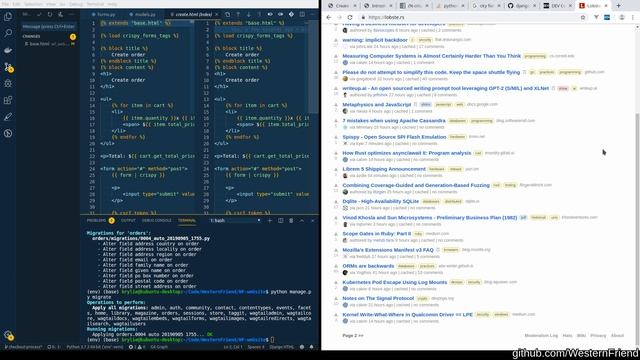This screenshot has width=640, height=360.
Task: Switch to the DEV browser tab
Action: (x=557, y=6)
